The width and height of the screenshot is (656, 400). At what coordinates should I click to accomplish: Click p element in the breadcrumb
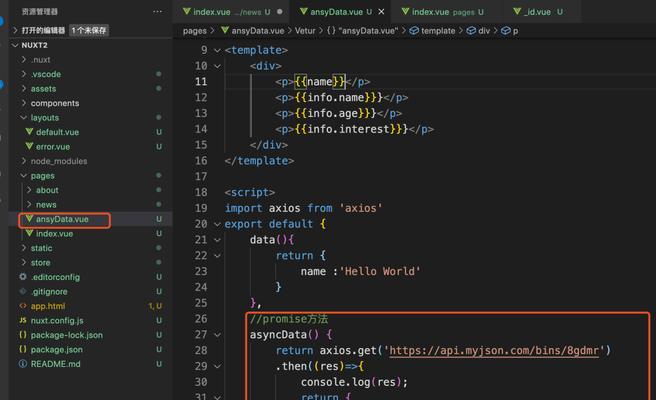click(515, 31)
